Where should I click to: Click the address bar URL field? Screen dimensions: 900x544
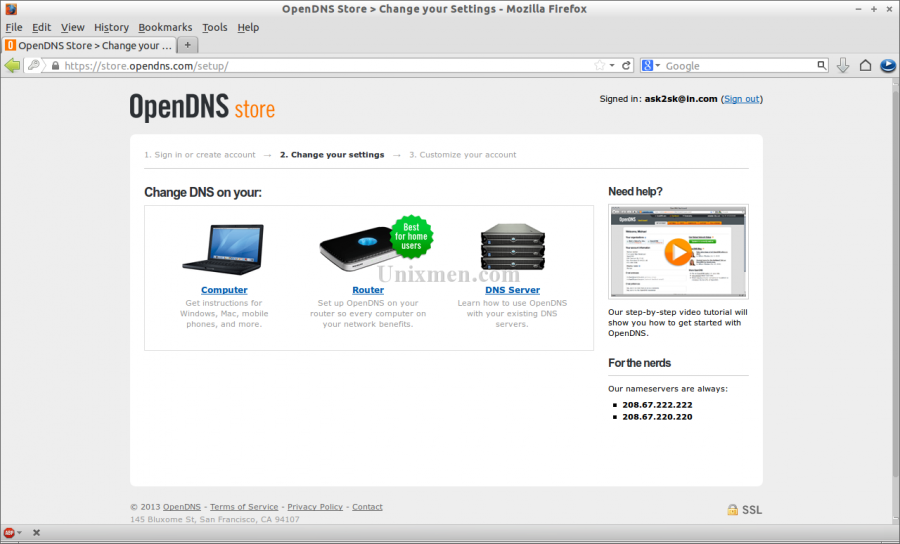[x=327, y=66]
